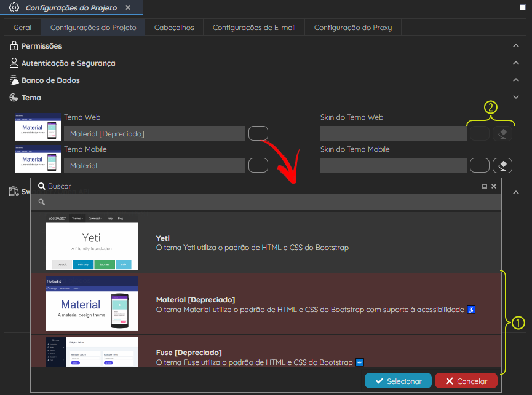Expand the Autenticação e Segurança section chevron

pyautogui.click(x=516, y=63)
